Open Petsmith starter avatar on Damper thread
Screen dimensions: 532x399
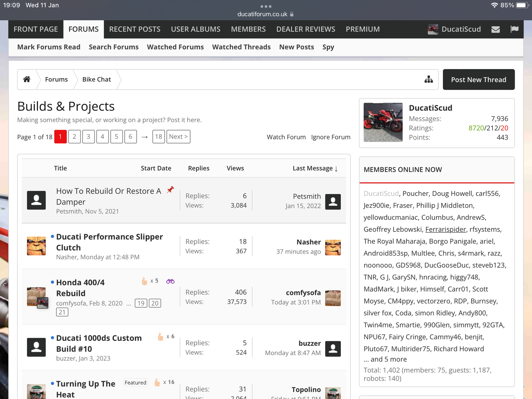36,200
